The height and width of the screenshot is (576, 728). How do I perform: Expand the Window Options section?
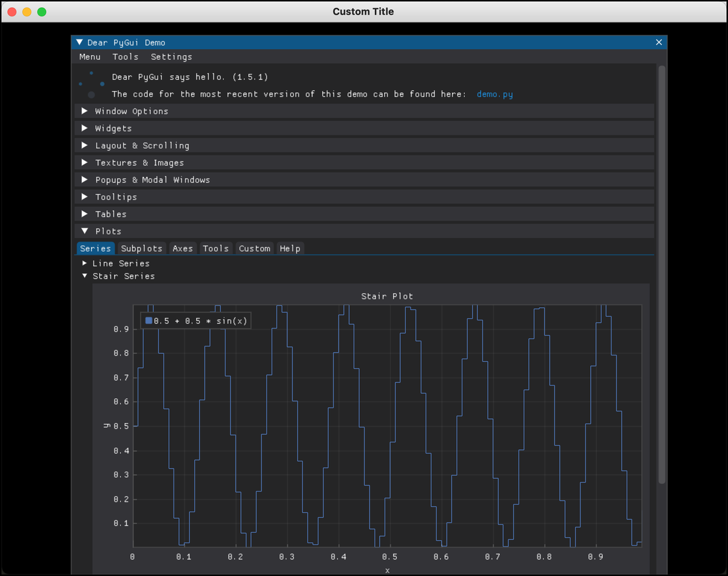[132, 111]
